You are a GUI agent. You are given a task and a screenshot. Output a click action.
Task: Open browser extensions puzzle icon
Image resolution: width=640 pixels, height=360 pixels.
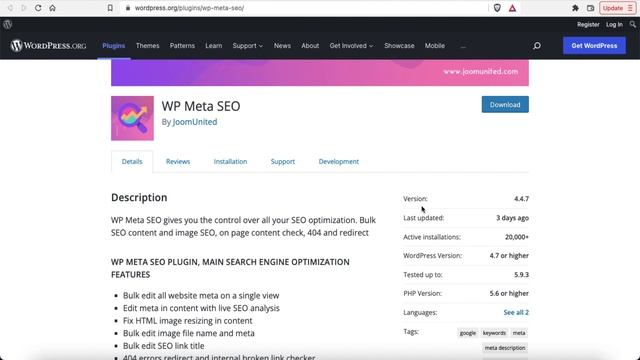click(x=576, y=8)
